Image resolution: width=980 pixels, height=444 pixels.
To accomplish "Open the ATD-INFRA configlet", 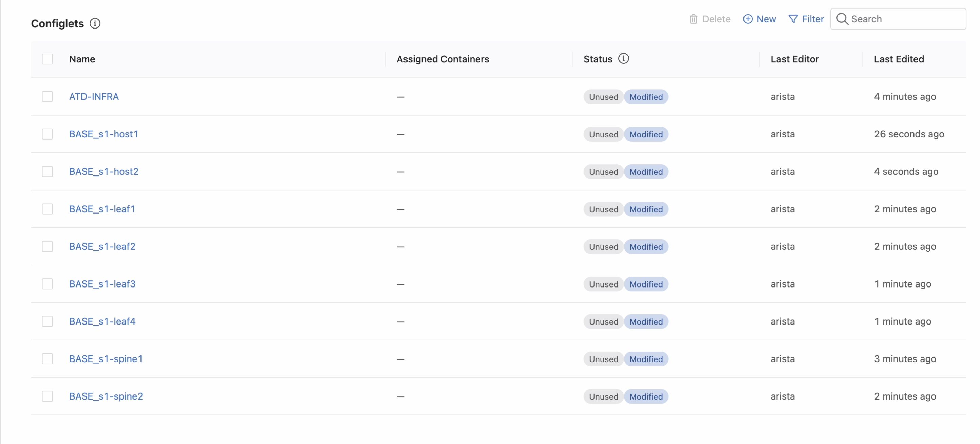I will point(94,97).
